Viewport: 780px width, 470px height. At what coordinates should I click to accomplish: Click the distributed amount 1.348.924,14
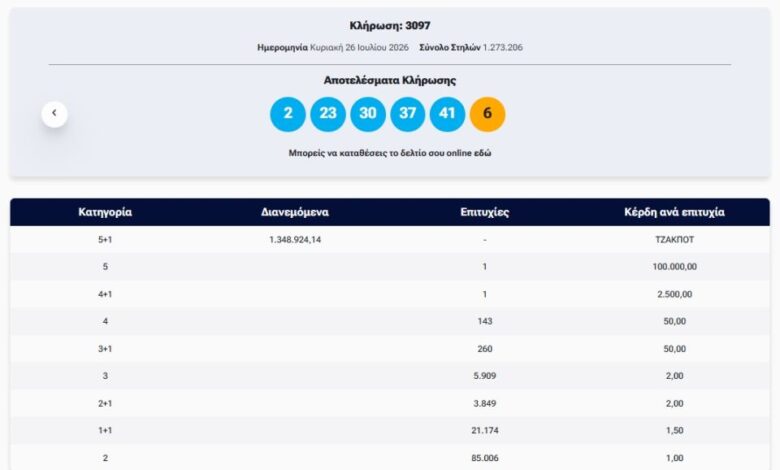(295, 240)
